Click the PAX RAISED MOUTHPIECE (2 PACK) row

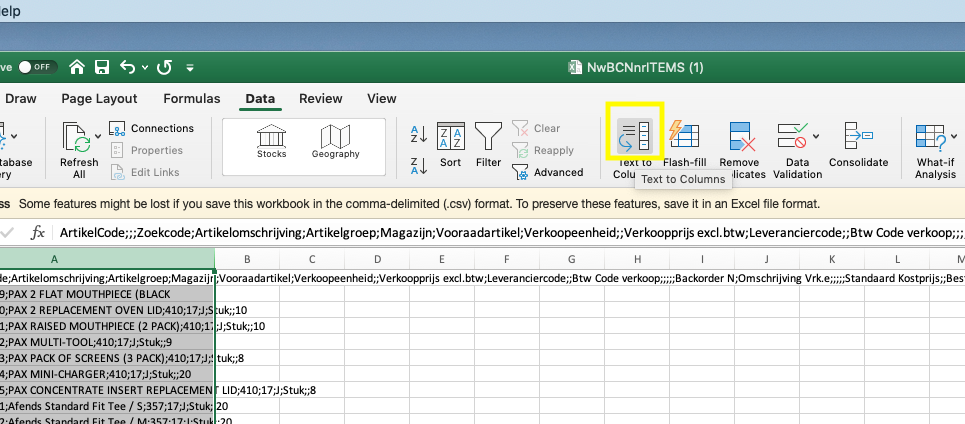click(107, 326)
